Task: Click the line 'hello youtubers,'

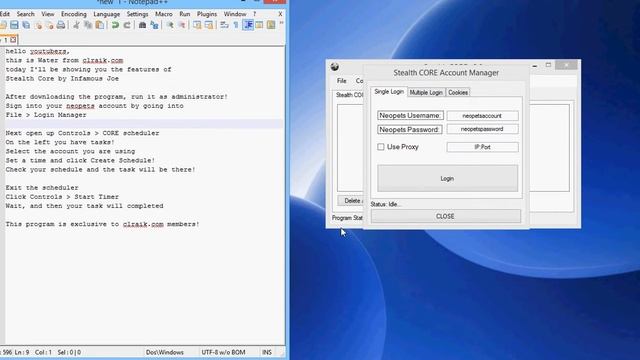Action: tap(38, 51)
